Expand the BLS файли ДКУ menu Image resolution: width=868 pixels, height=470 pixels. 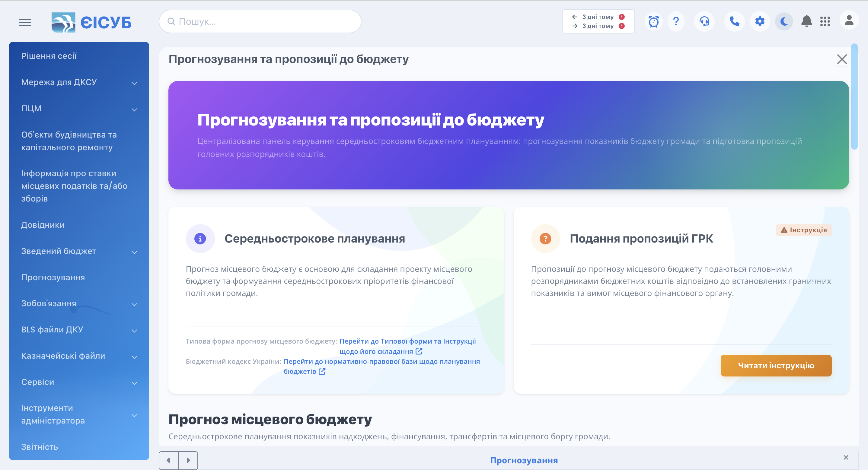point(79,329)
